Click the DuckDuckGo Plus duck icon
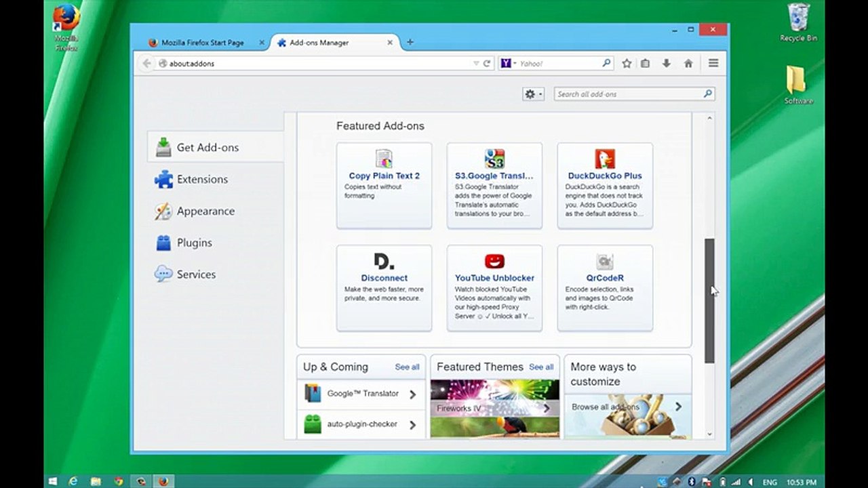The width and height of the screenshot is (868, 488). [605, 159]
